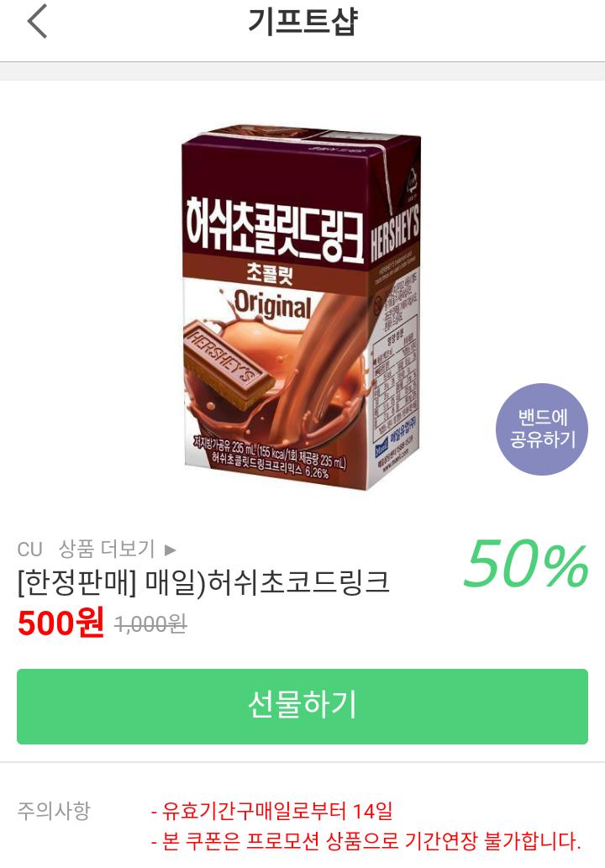Click the 유효기간구매일로부터 14일 notice line
Screen dimensions: 605x868
(x=271, y=811)
